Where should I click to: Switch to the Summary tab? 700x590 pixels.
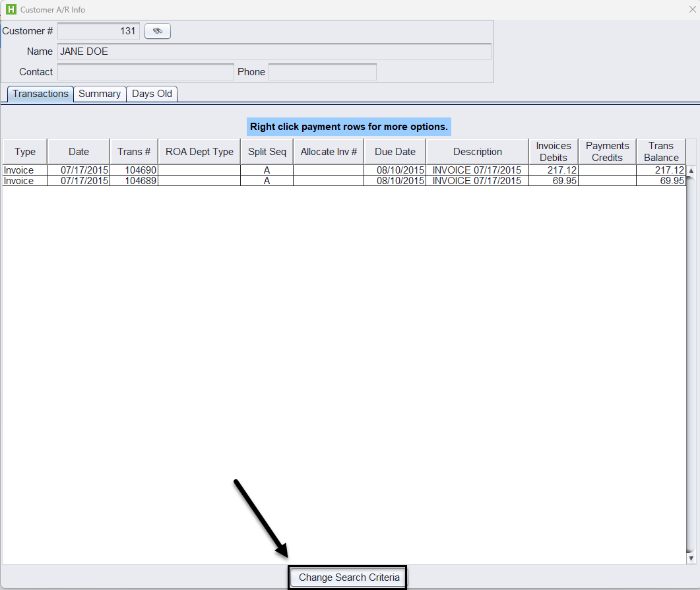pyautogui.click(x=100, y=94)
